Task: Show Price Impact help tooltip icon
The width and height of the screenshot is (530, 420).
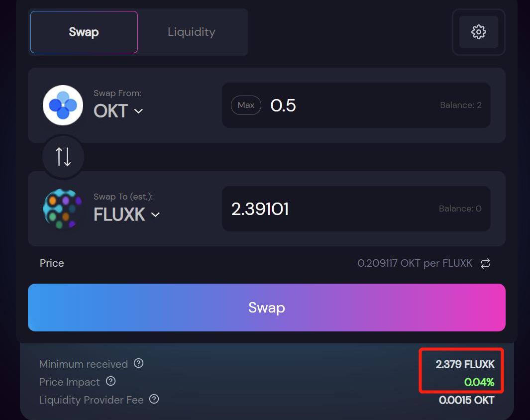Action: [110, 381]
